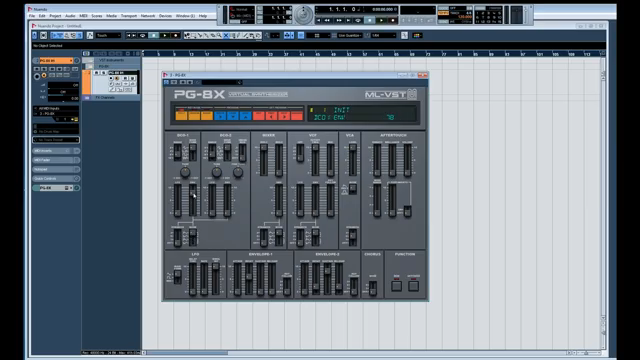Select the Zoom magnifier tool
Viewport: 640px width, 360px height.
pyautogui.click(x=219, y=36)
